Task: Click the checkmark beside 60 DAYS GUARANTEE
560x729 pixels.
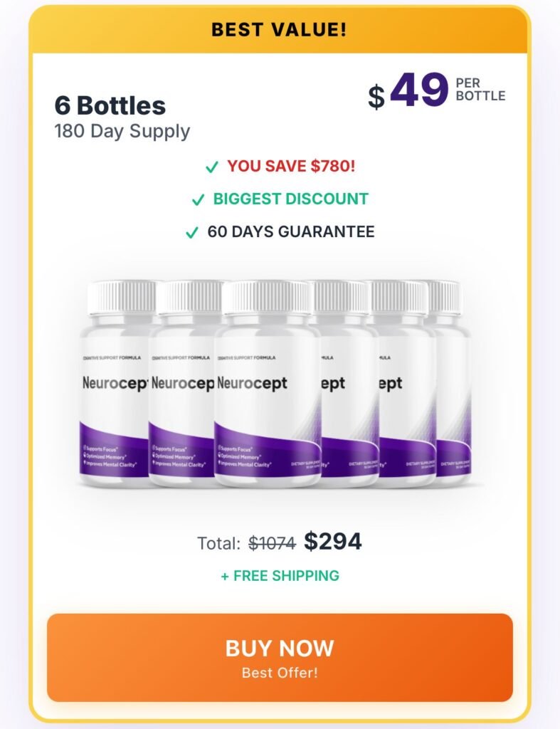Action: tap(192, 232)
